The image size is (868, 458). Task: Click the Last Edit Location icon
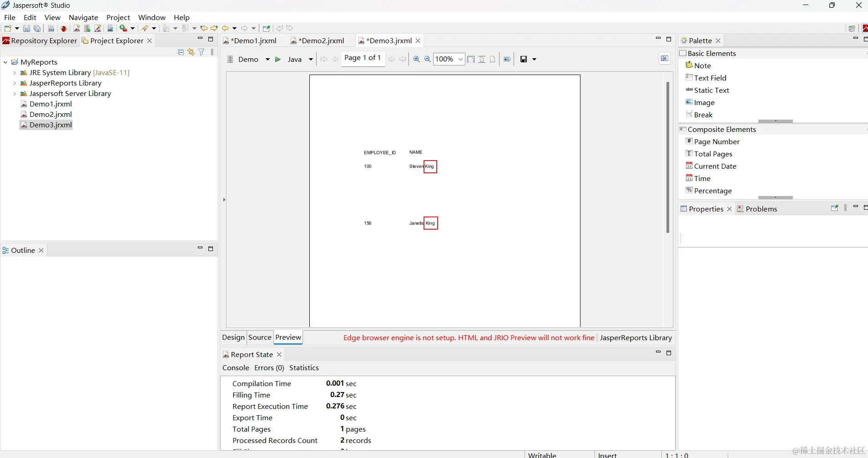click(204, 28)
